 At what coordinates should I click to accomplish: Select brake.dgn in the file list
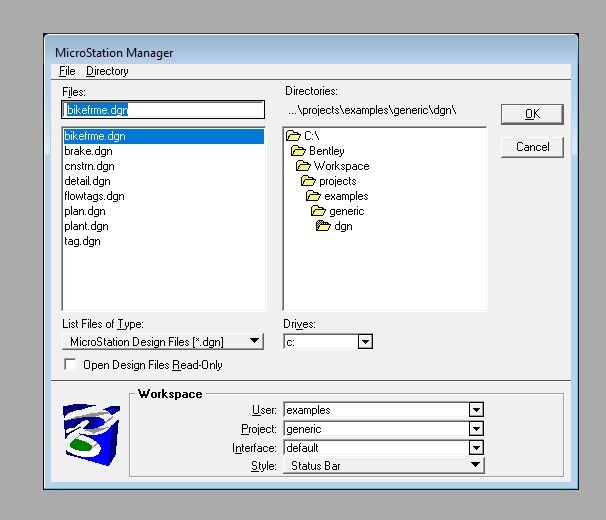click(x=163, y=151)
